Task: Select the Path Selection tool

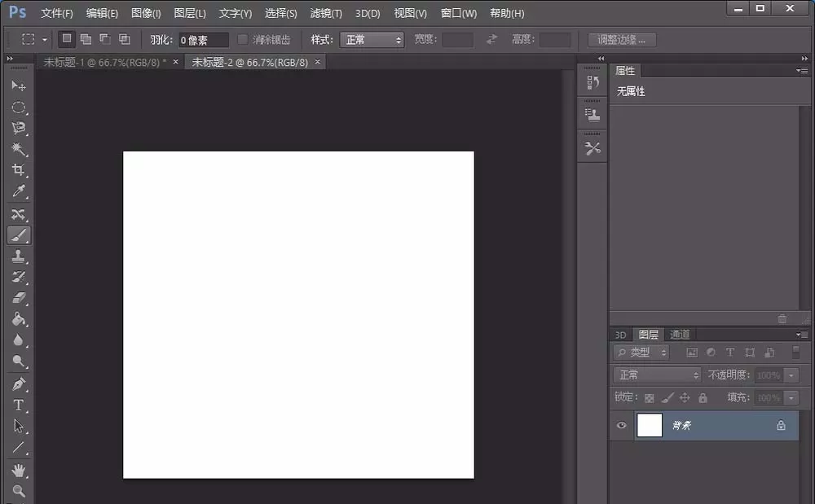Action: (x=19, y=426)
